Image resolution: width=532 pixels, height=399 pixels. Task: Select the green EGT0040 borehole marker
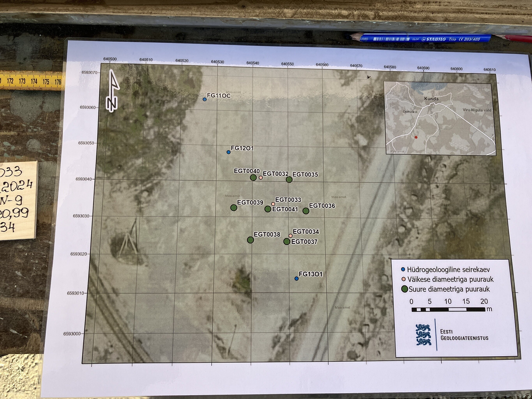(253, 177)
